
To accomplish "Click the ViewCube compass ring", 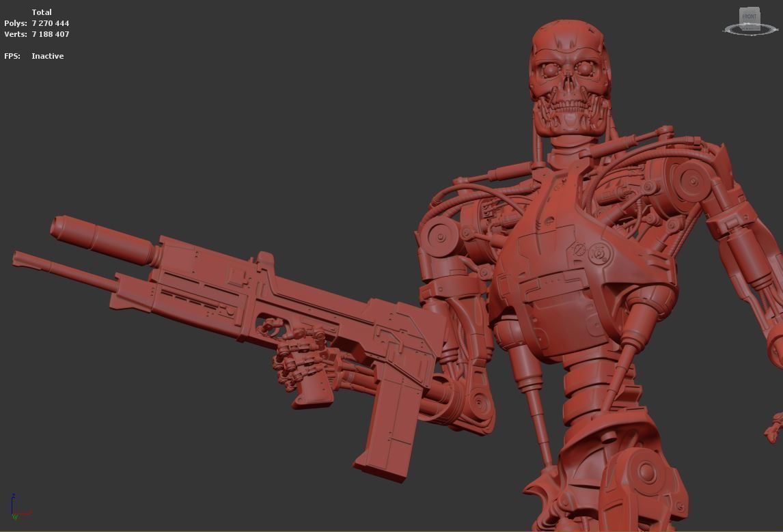I will [x=750, y=31].
